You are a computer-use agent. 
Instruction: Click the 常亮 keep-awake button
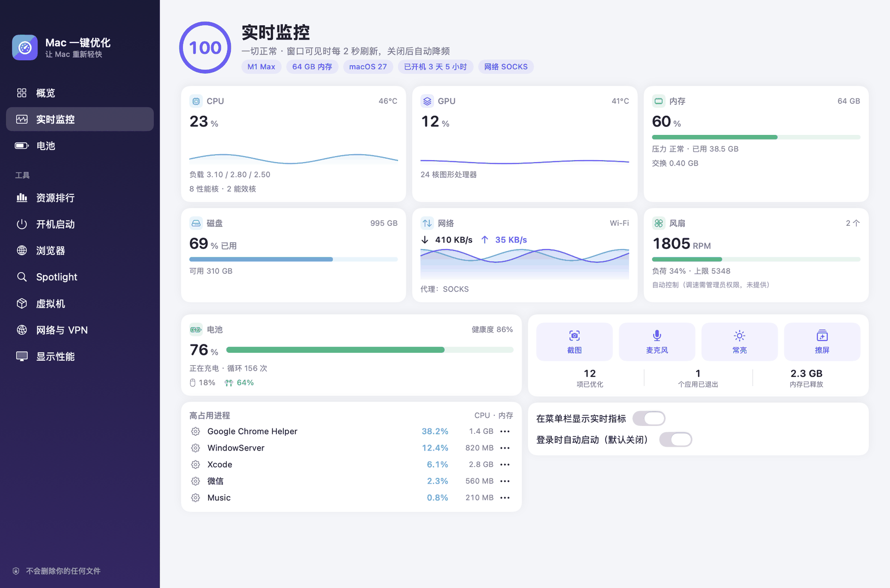click(x=740, y=342)
